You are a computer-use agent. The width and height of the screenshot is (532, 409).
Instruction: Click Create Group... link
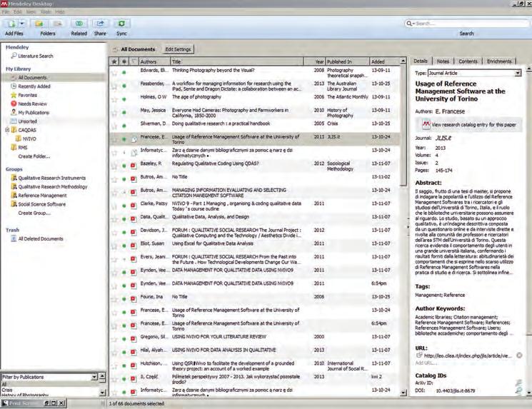(34, 213)
